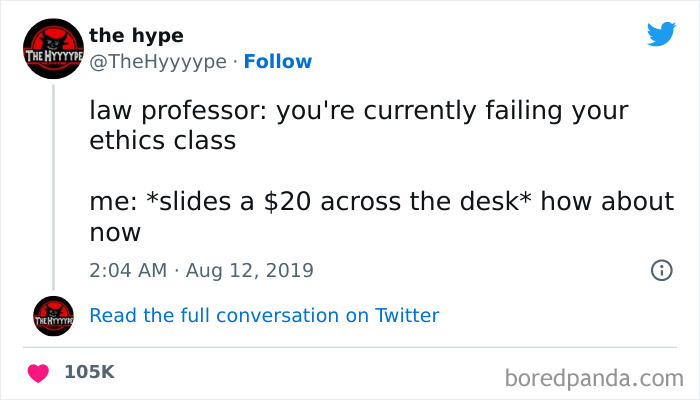This screenshot has width=700, height=400.
Task: Open the tweet info circle icon
Action: click(660, 270)
